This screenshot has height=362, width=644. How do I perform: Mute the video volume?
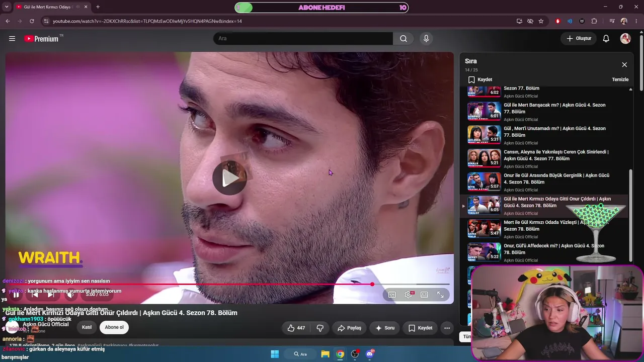[70, 295]
